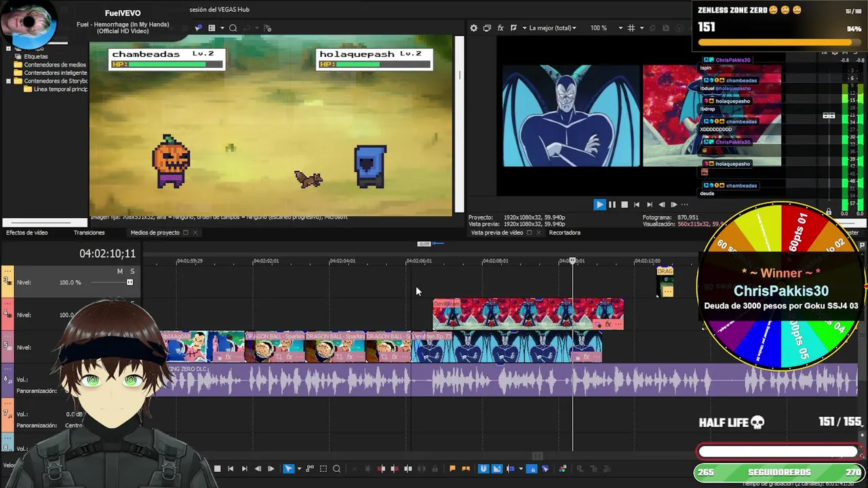Click the overlays grid icon

(x=631, y=28)
